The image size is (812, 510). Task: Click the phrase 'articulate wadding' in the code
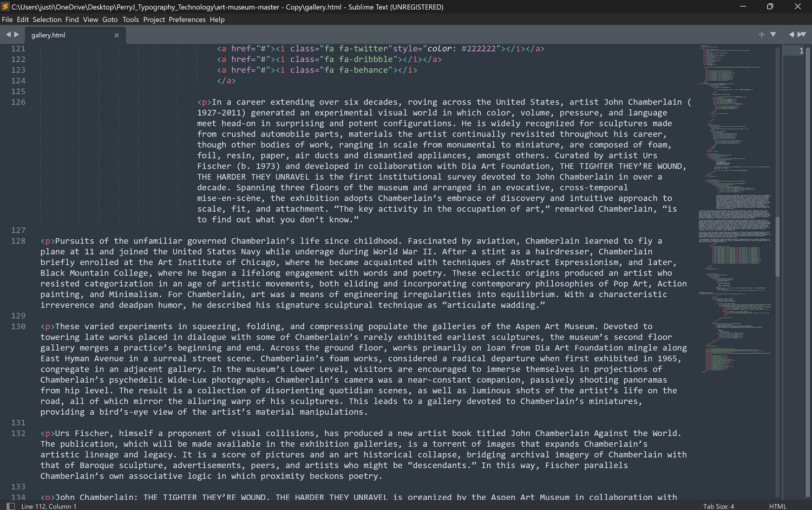coord(491,305)
